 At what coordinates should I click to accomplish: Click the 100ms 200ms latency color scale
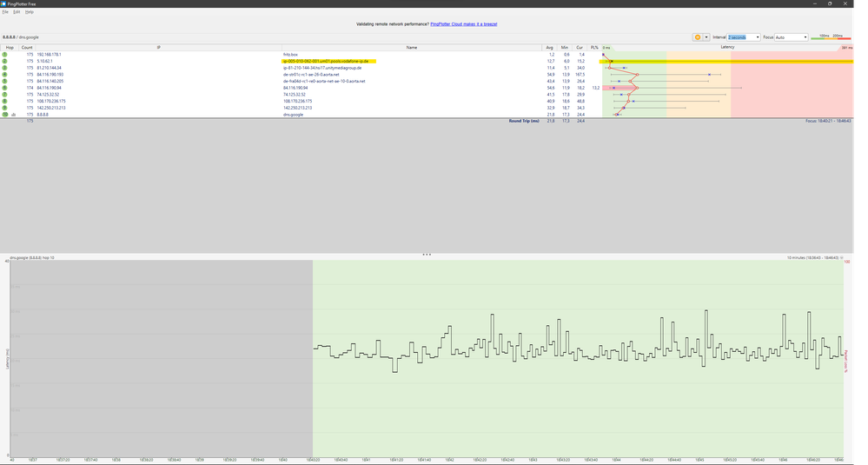tap(831, 37)
